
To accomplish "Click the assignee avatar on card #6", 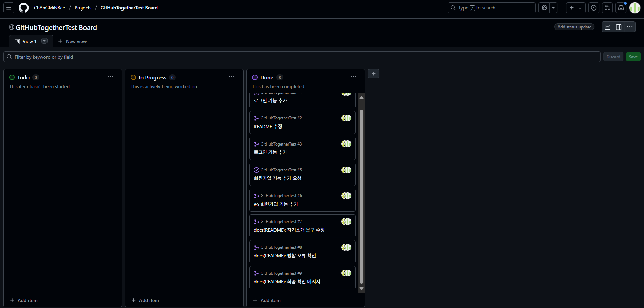I will pyautogui.click(x=346, y=196).
